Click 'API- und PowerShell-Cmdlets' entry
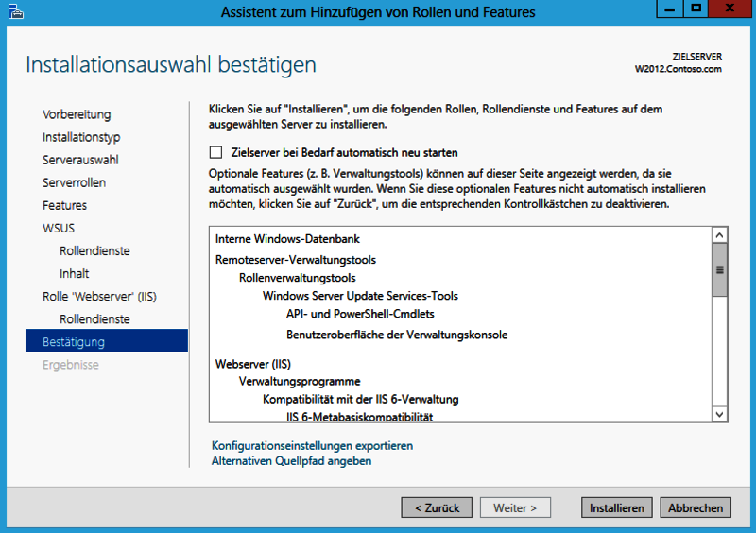The height and width of the screenshot is (533, 756). [x=360, y=314]
